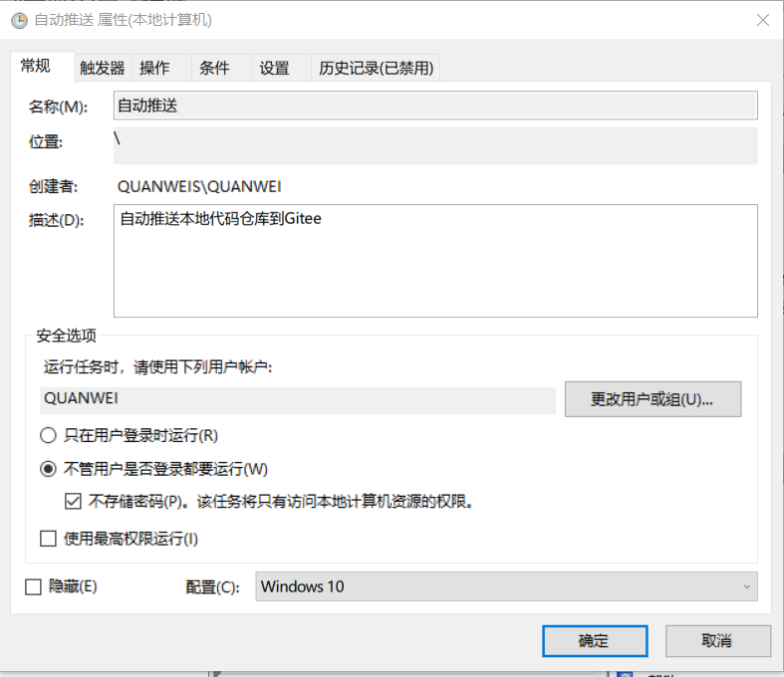Uncheck 不存储密码 checkbox
This screenshot has width=784, height=677.
(73, 501)
